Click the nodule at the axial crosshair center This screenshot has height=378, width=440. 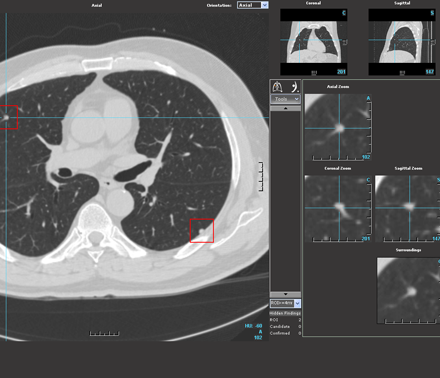[x=6, y=117]
